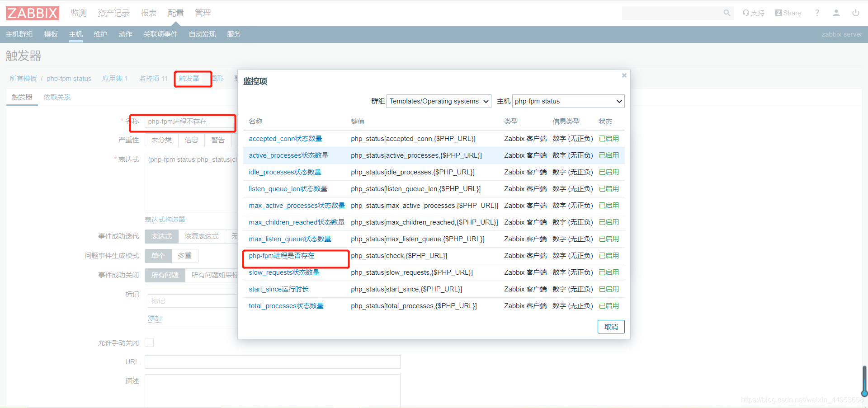The width and height of the screenshot is (868, 408).
Task: Select 所有问题 OK event closes option
Action: [165, 275]
